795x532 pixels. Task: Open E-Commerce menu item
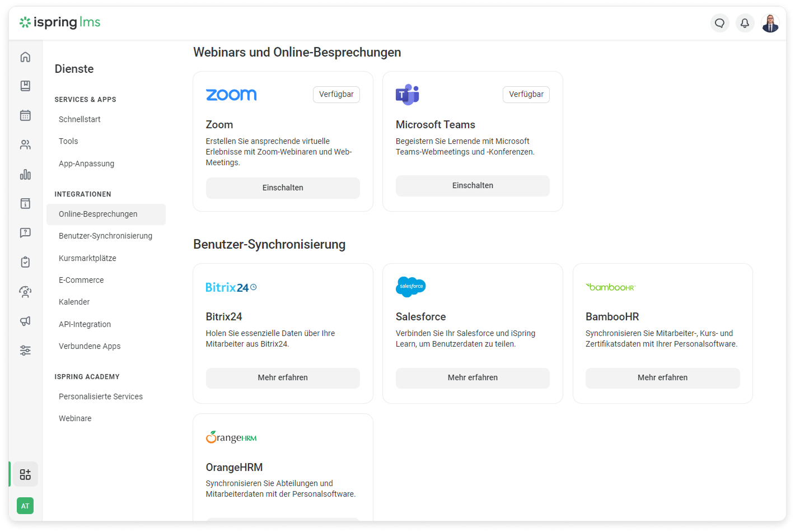tap(81, 280)
